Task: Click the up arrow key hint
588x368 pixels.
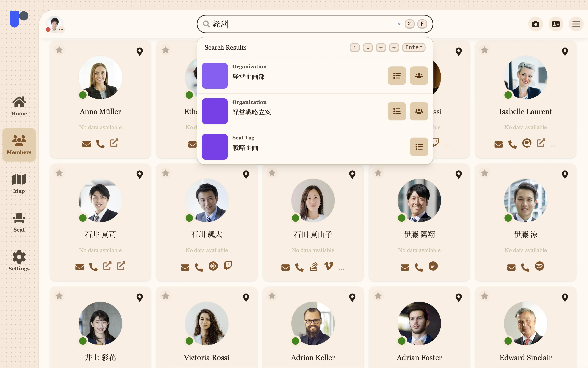Action: coord(355,47)
